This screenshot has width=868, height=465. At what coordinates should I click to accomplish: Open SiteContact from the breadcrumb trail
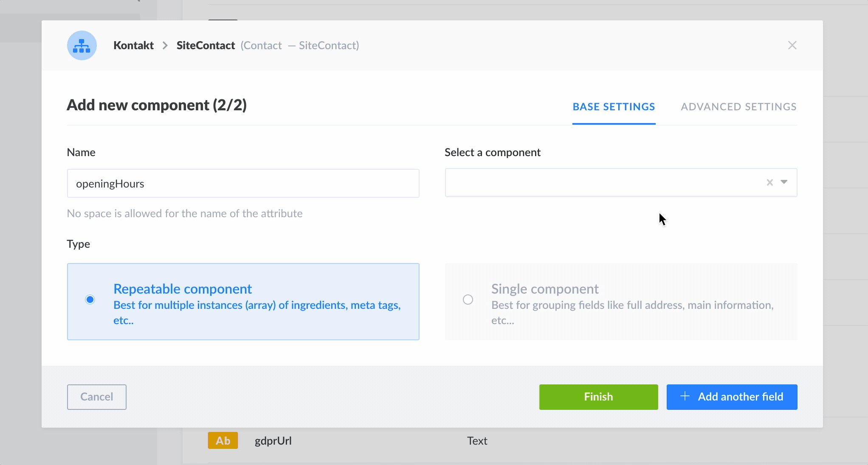point(206,45)
